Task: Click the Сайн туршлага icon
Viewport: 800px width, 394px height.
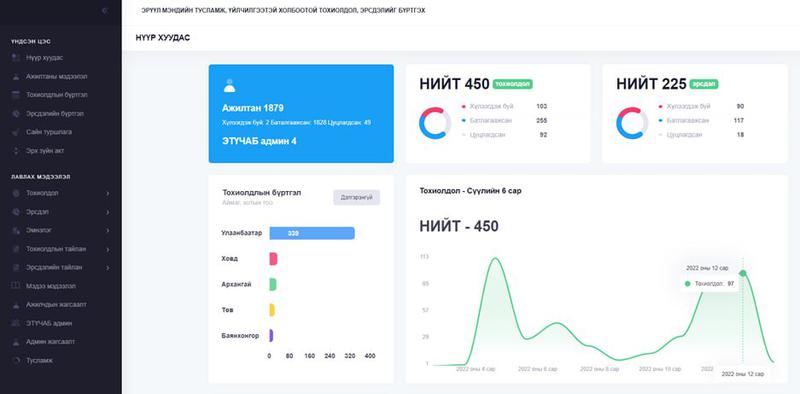Action: pyautogui.click(x=16, y=132)
